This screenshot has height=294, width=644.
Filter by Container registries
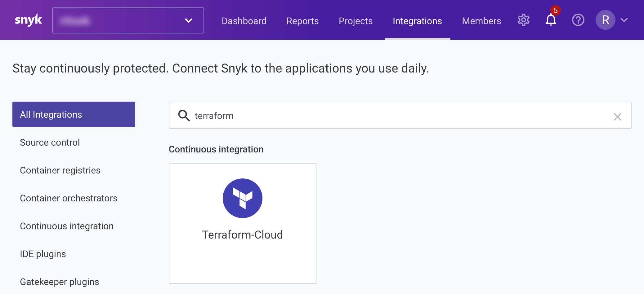(x=60, y=170)
